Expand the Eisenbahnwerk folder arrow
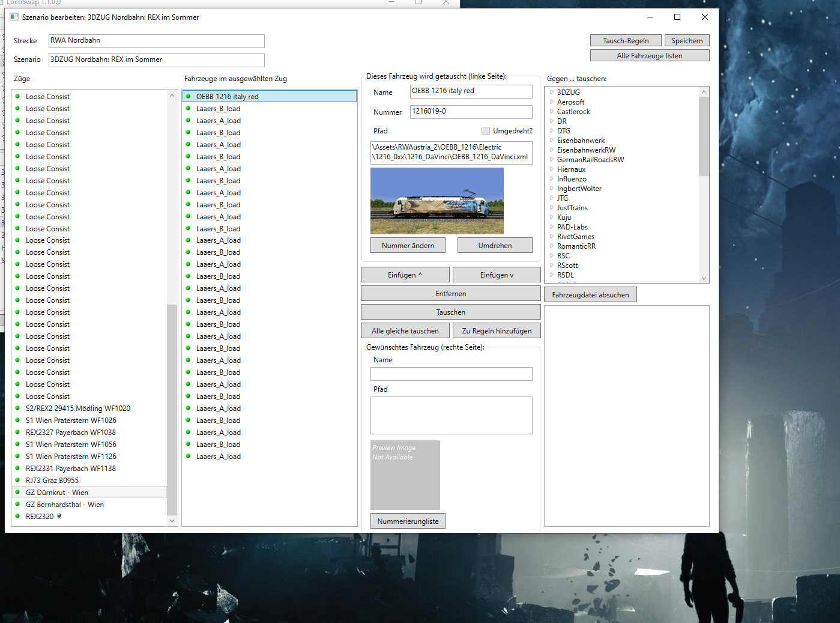Viewport: 840px width, 623px height. click(552, 141)
